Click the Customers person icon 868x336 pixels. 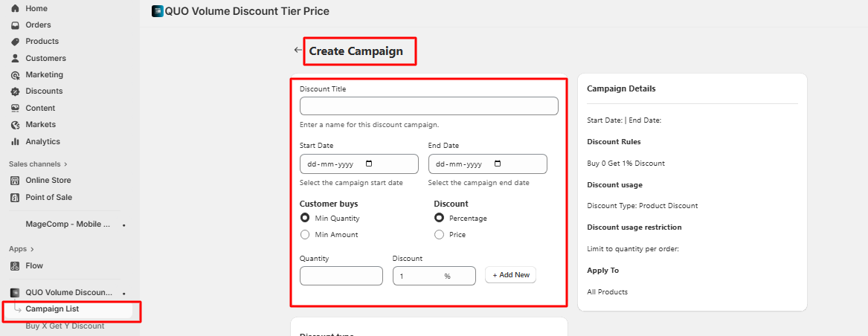point(15,58)
